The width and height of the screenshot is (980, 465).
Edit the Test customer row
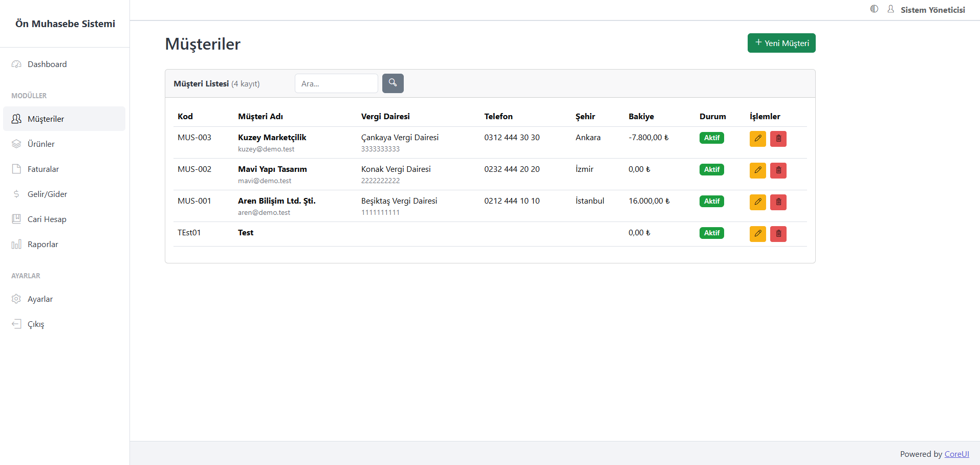(758, 234)
